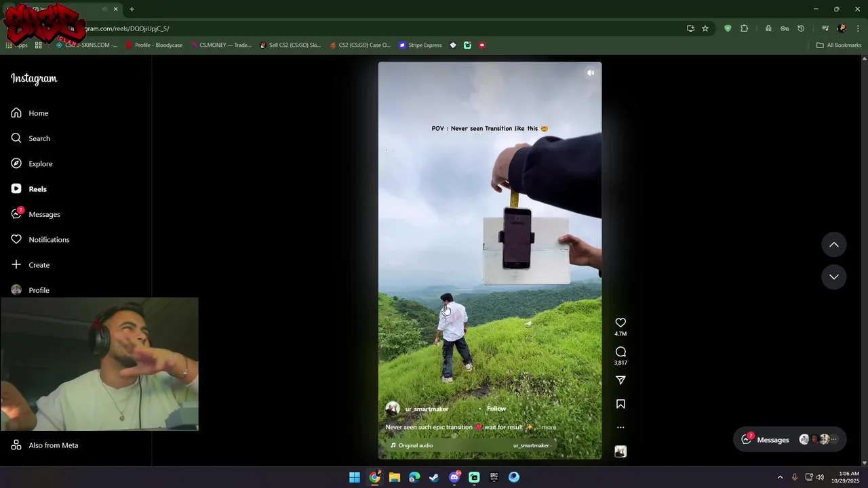This screenshot has width=868, height=488.
Task: Open the Chrome profile avatar
Action: click(x=842, y=28)
